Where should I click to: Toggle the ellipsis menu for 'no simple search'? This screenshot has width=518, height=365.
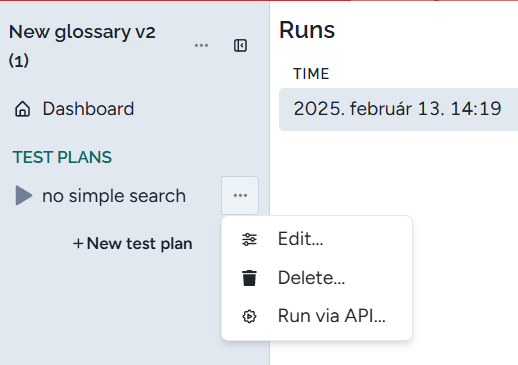pyautogui.click(x=240, y=195)
